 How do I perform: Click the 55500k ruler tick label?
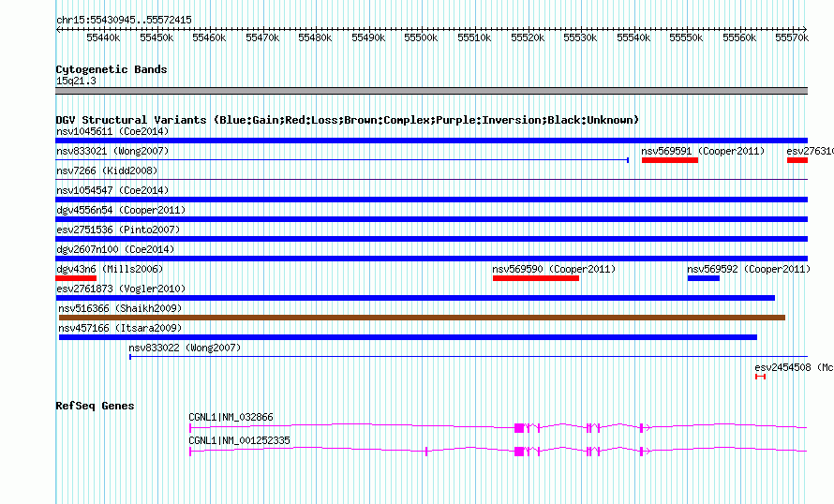click(421, 37)
